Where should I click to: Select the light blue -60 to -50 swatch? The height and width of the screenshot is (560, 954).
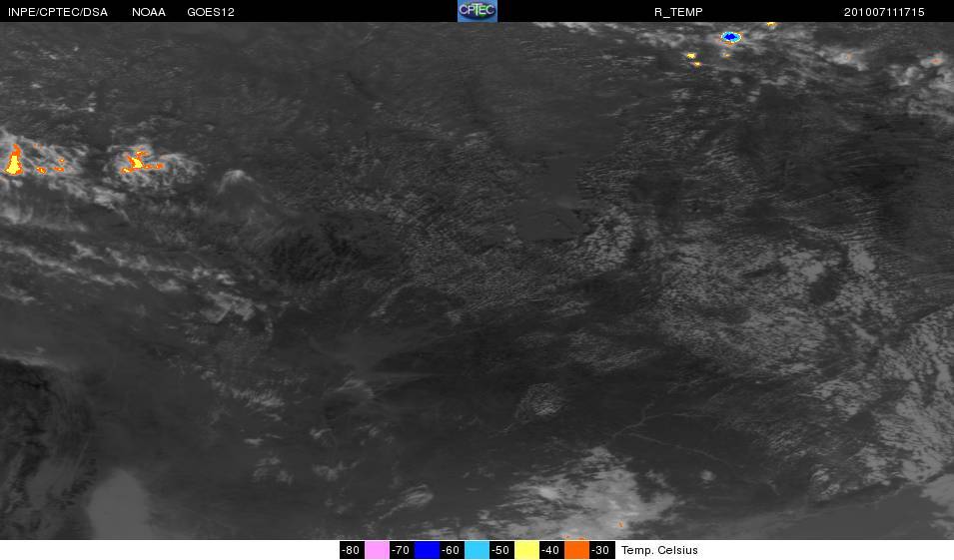(x=477, y=550)
